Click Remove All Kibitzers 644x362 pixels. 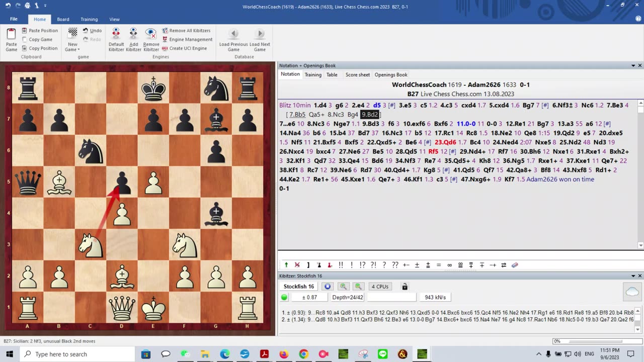point(186,31)
